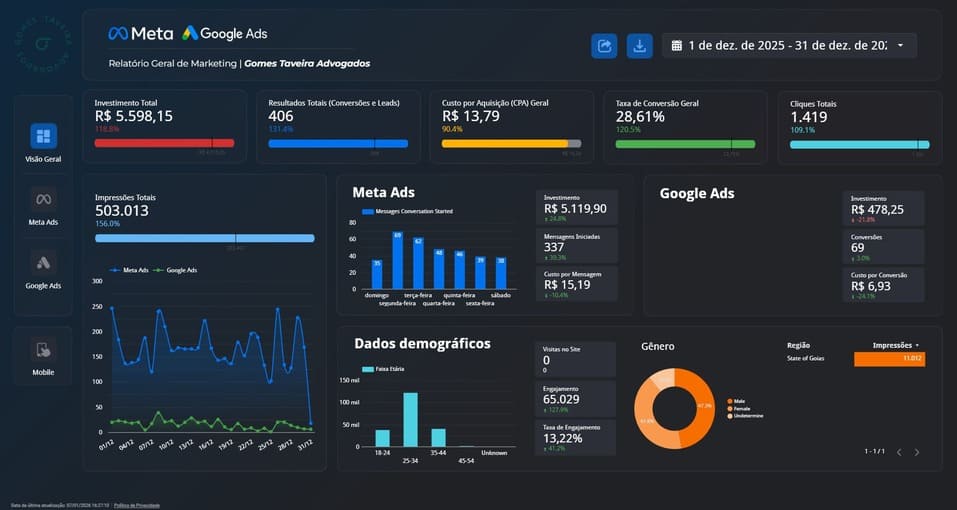This screenshot has width=957, height=510.
Task: Go to next page of Região table
Action: click(x=917, y=452)
